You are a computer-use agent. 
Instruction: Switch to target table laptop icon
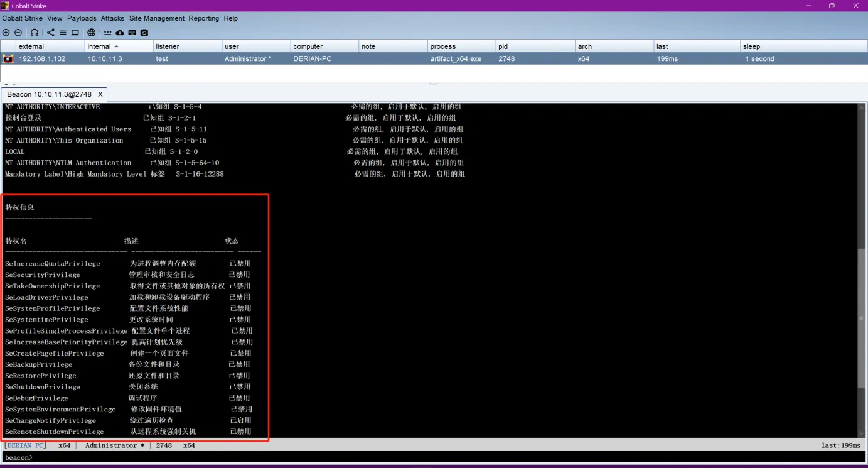(x=75, y=33)
